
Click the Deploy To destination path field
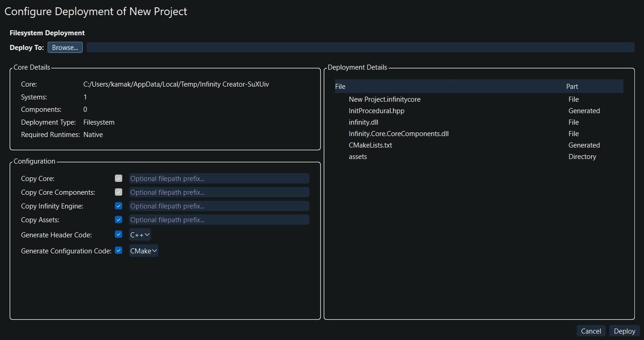tap(360, 47)
